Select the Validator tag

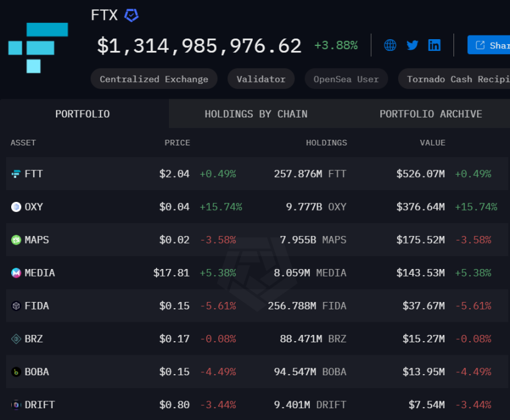click(261, 79)
